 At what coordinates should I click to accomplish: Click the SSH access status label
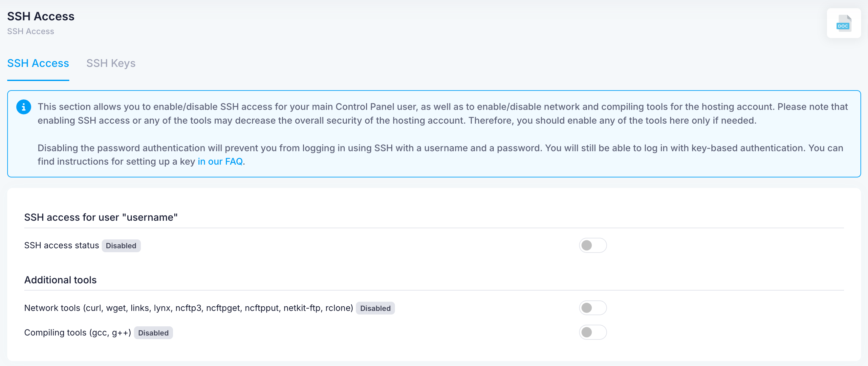click(62, 245)
